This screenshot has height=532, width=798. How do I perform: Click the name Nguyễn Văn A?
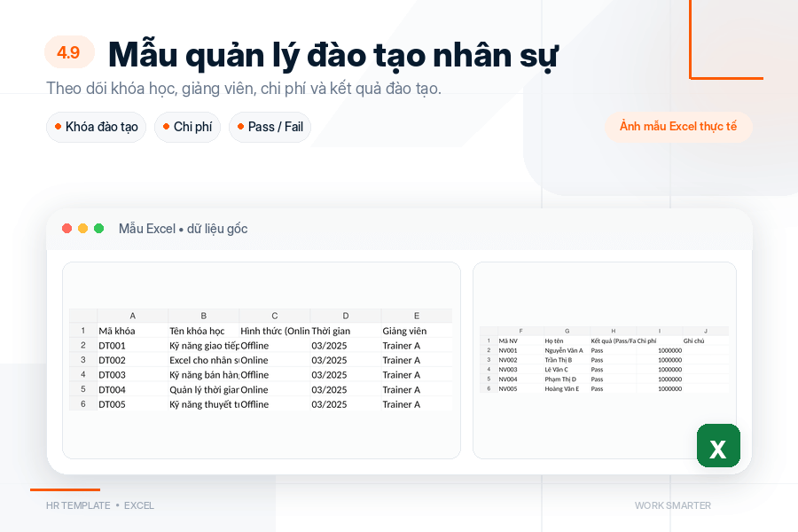567,351
